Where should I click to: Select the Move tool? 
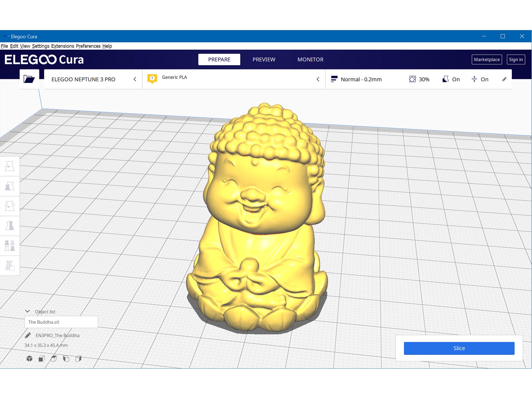point(10,166)
